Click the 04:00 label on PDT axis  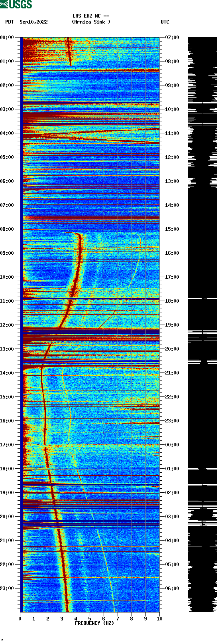point(7,133)
